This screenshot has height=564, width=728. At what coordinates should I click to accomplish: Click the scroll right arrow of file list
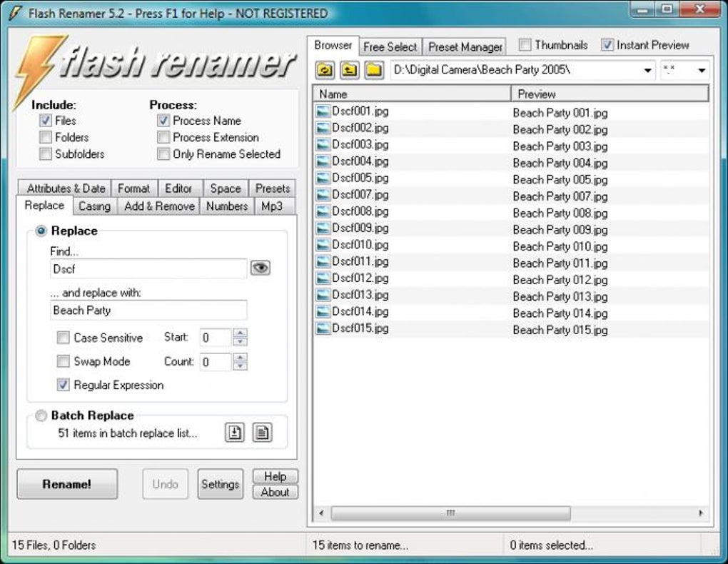701,513
